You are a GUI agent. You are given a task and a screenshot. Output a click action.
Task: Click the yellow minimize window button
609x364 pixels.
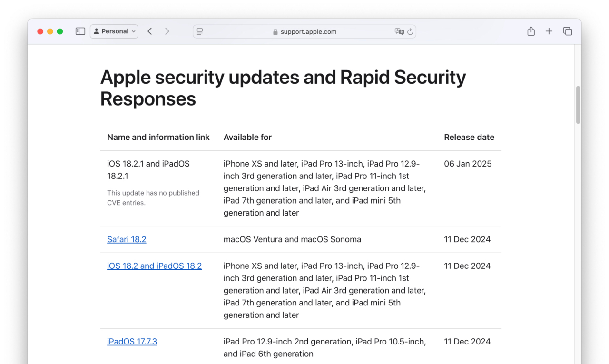50,31
